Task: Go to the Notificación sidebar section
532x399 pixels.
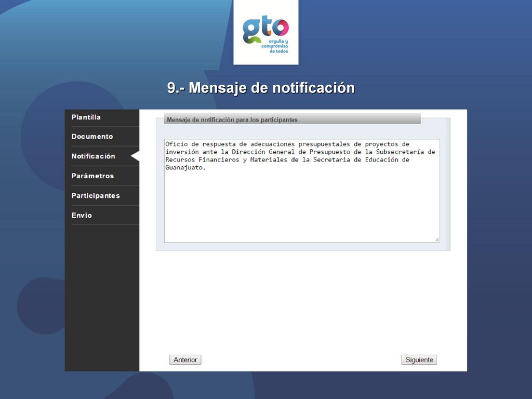Action: click(x=94, y=156)
